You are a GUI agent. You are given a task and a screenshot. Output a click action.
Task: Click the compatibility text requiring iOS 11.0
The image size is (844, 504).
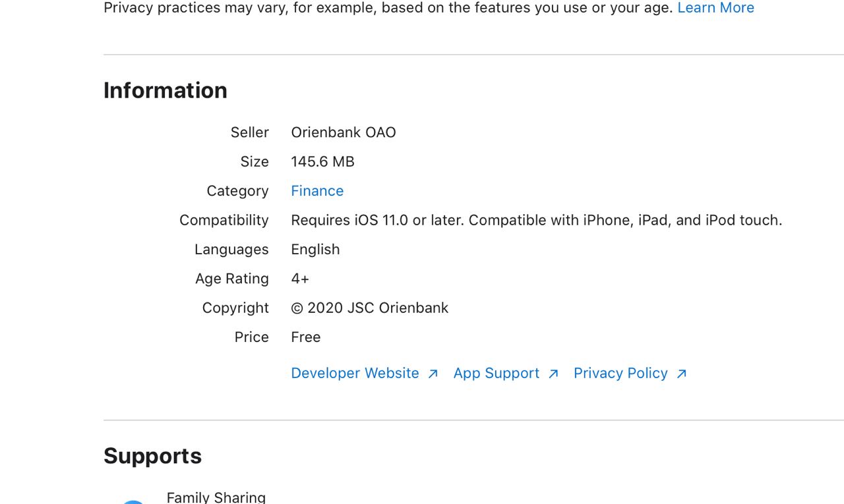[x=537, y=220]
